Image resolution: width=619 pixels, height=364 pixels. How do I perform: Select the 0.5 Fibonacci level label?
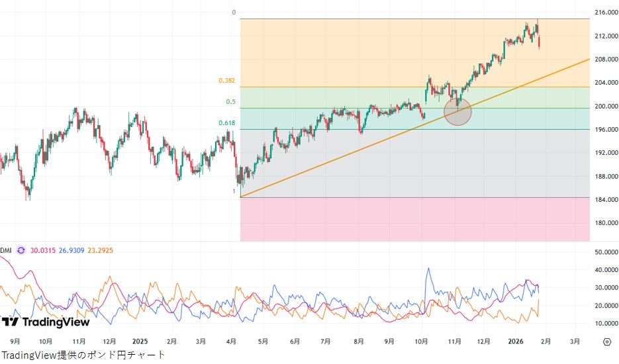click(x=231, y=102)
